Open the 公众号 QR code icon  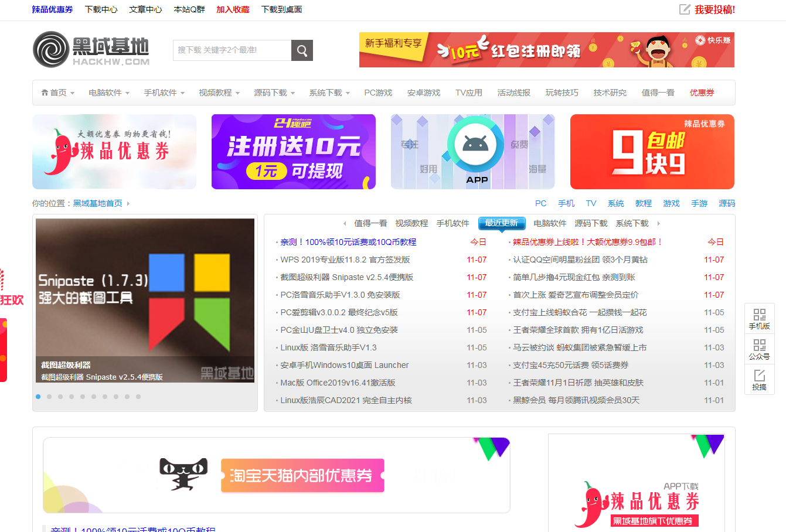pos(759,346)
